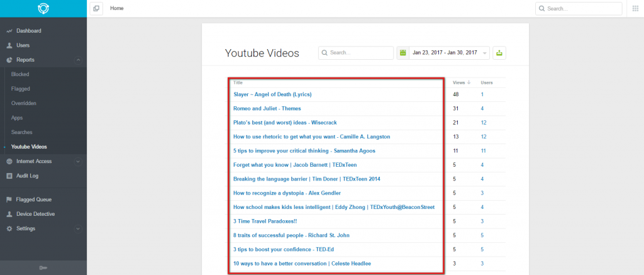
Task: Open 8 traits of successful people link
Action: click(x=291, y=235)
